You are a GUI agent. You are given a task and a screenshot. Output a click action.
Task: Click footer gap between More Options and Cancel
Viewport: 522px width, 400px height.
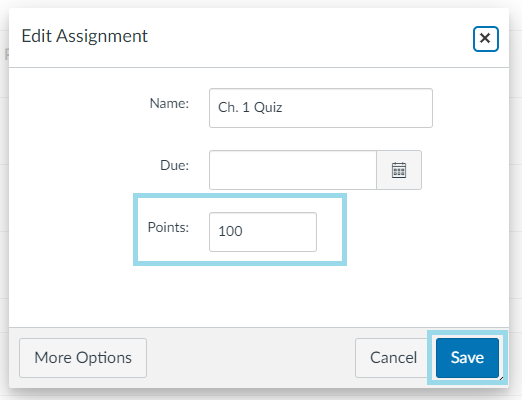251,358
